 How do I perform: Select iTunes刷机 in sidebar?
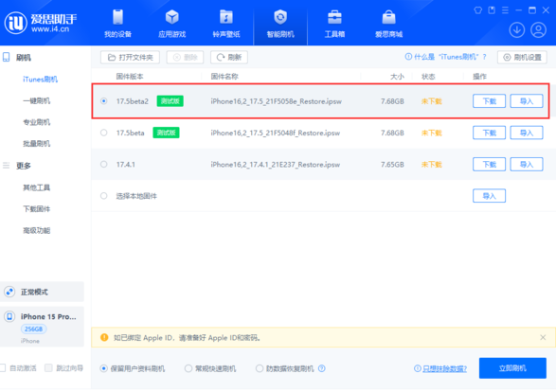coord(40,80)
